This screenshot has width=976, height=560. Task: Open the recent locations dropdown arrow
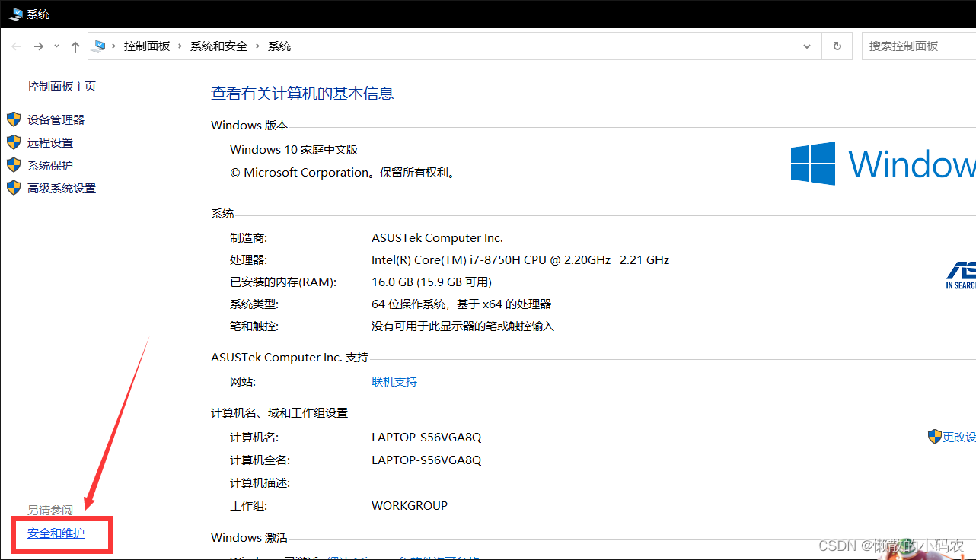point(56,46)
